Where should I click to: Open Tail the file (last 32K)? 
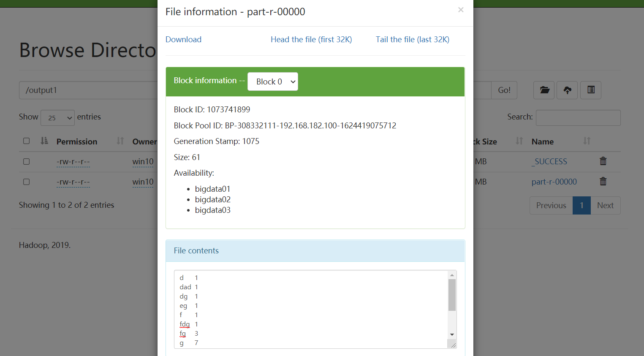click(413, 39)
